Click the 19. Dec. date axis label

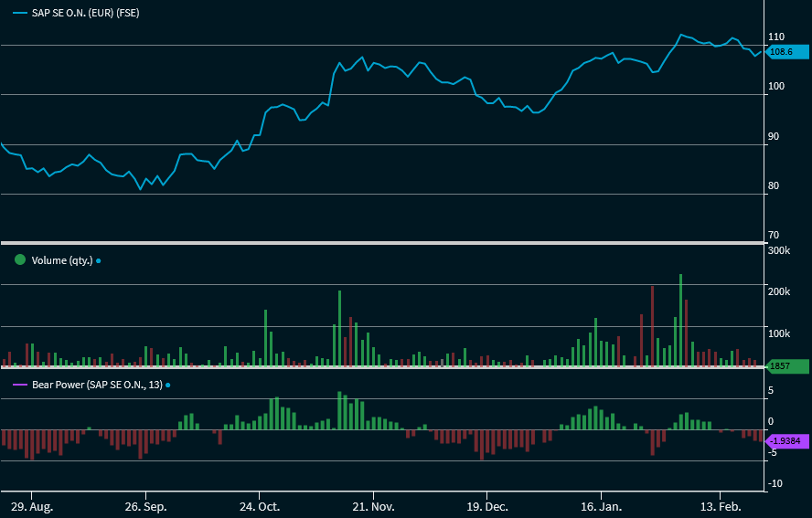pyautogui.click(x=487, y=506)
